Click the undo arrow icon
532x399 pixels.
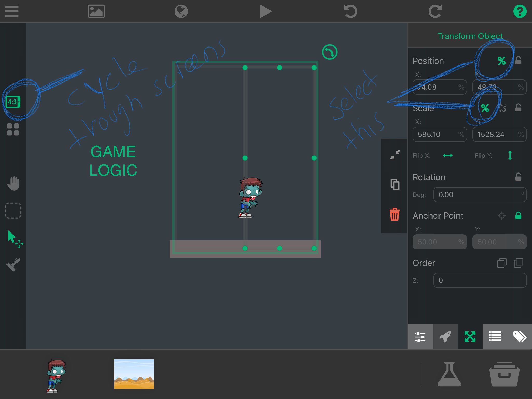tap(350, 11)
